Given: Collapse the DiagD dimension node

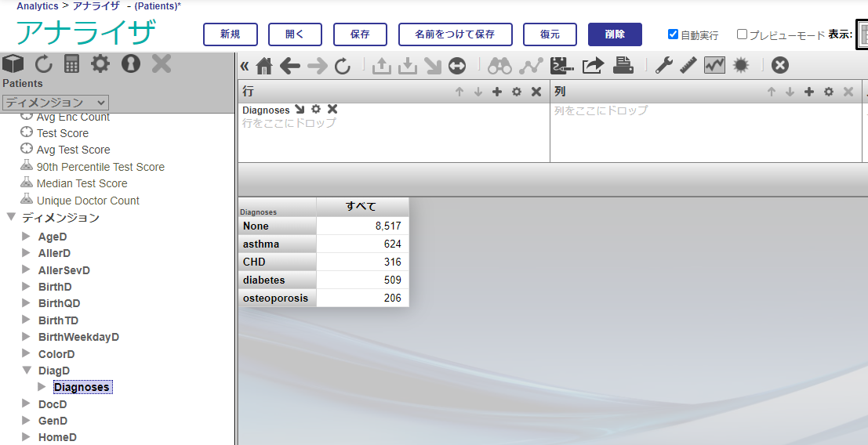Looking at the screenshot, I should click(x=27, y=371).
